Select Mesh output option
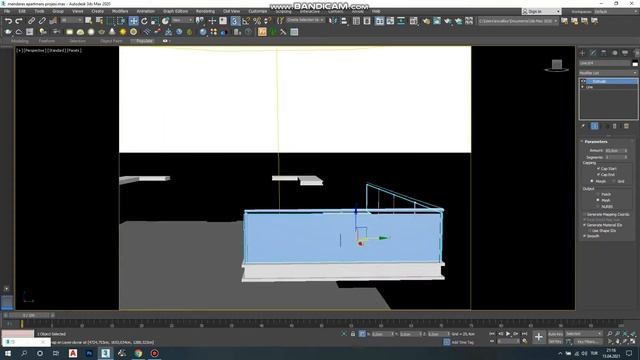The width and height of the screenshot is (640, 360). pyautogui.click(x=598, y=200)
